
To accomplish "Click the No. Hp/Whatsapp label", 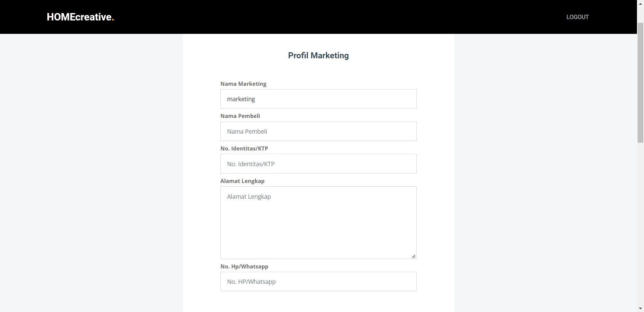I will [x=244, y=266].
